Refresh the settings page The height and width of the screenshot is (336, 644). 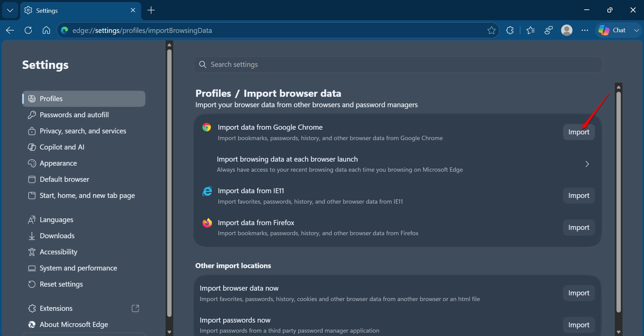28,31
